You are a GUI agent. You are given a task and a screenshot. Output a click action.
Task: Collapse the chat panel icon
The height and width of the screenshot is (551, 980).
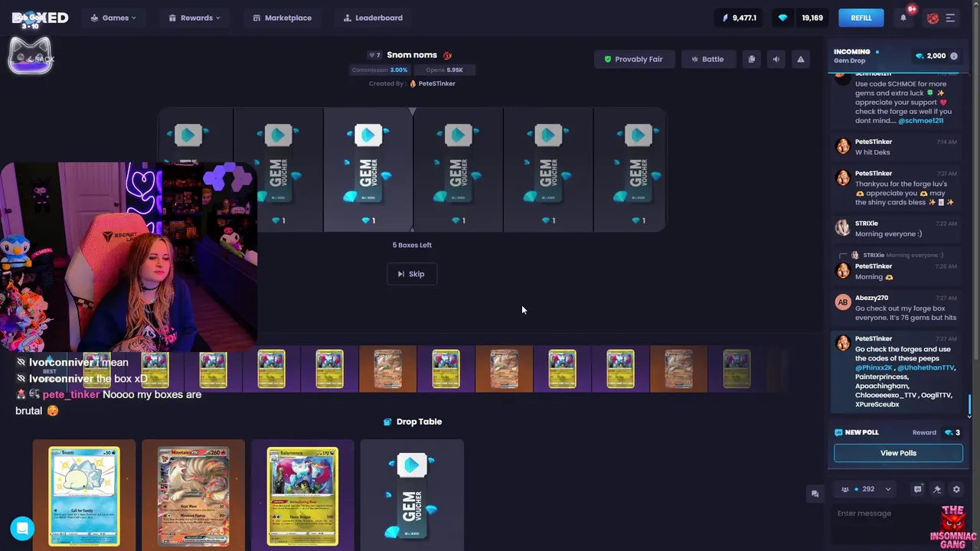(x=815, y=494)
